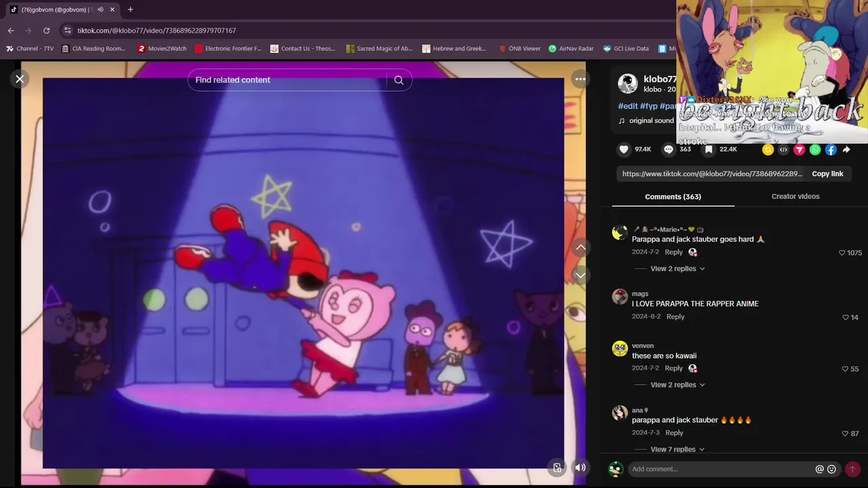Image resolution: width=868 pixels, height=488 pixels.
Task: Mute tab via tab audio icon
Action: point(100,9)
